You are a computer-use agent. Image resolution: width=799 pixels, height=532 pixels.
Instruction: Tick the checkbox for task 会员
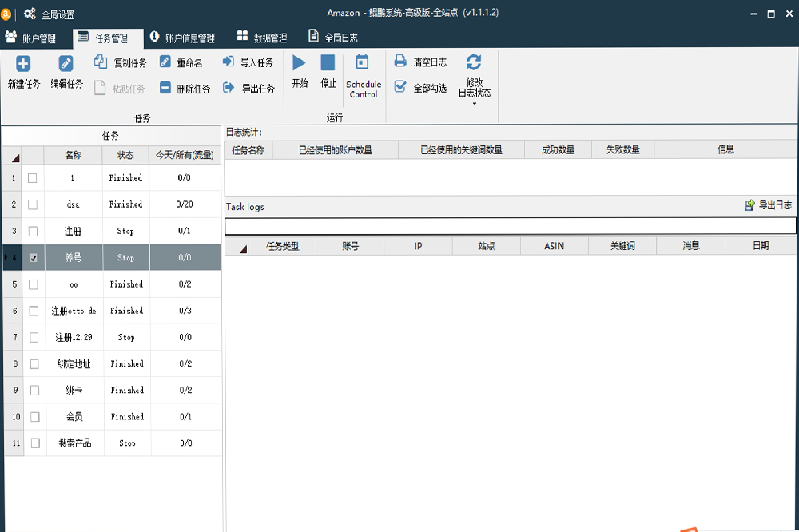pos(35,417)
